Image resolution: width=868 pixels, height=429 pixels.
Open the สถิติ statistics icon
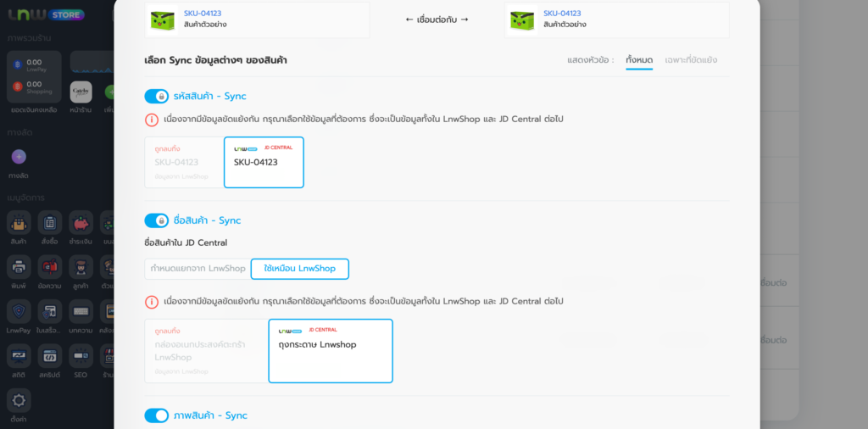tap(19, 356)
